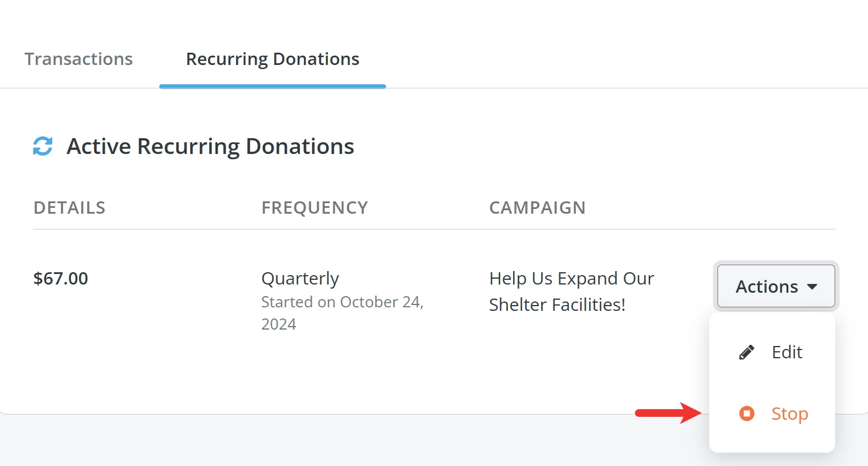Choose Edit from the Actions menu
The width and height of the screenshot is (868, 466).
coord(787,351)
